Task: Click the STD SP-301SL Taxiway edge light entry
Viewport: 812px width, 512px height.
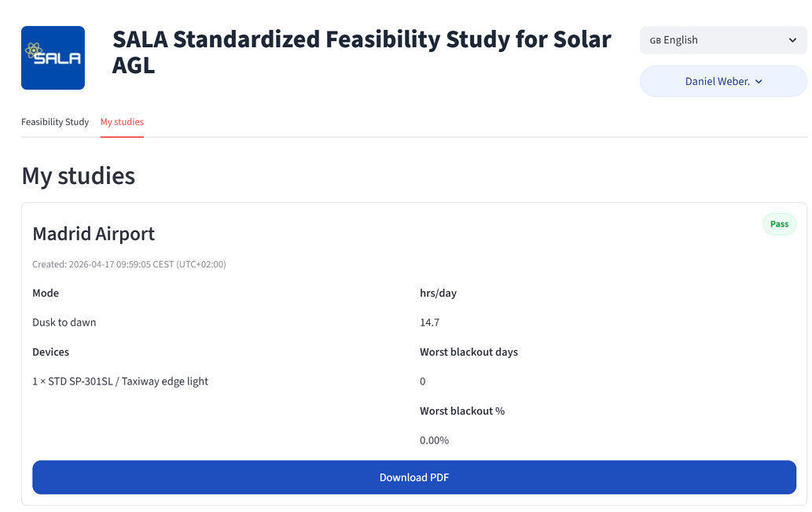Action: pos(120,381)
